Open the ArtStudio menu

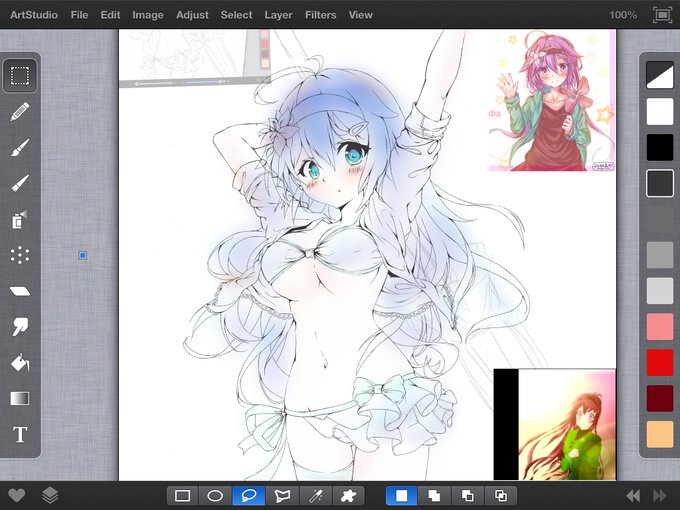34,15
